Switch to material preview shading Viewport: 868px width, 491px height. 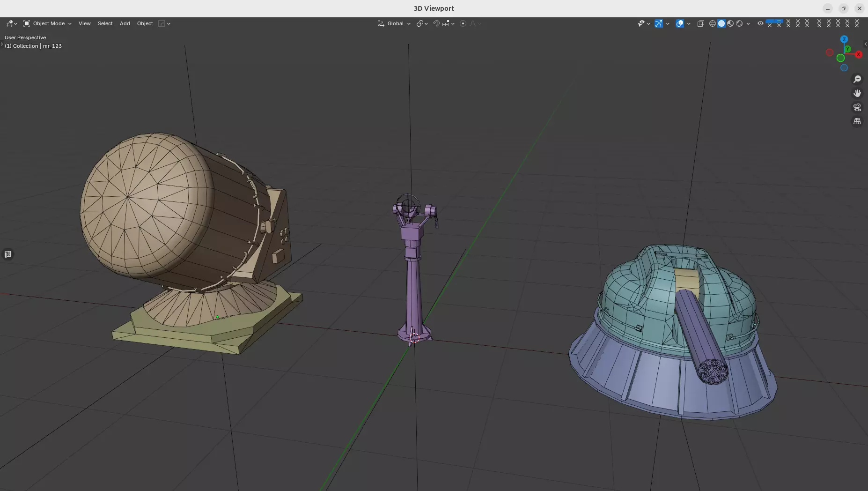[x=730, y=23]
